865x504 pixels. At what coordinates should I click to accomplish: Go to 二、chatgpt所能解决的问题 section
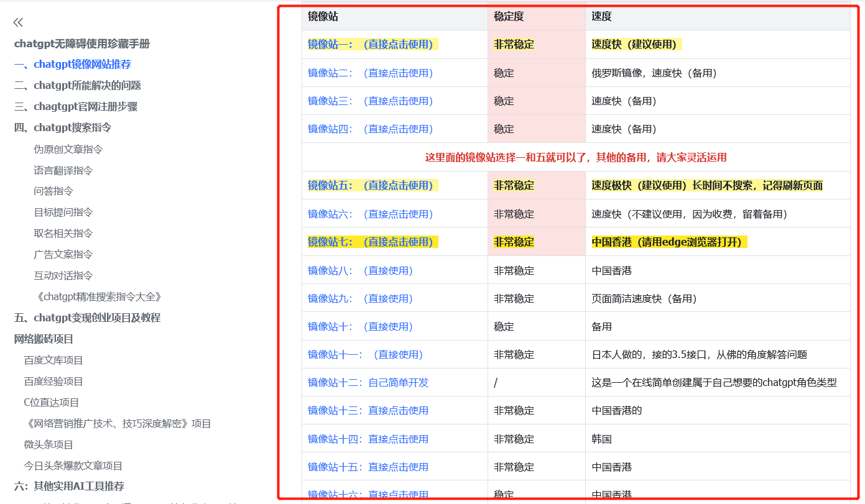click(78, 85)
